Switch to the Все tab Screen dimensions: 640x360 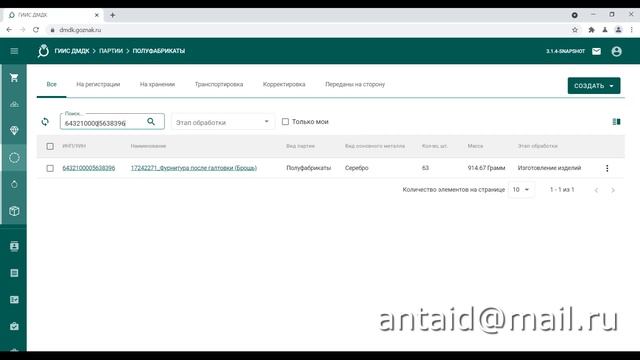(51, 84)
